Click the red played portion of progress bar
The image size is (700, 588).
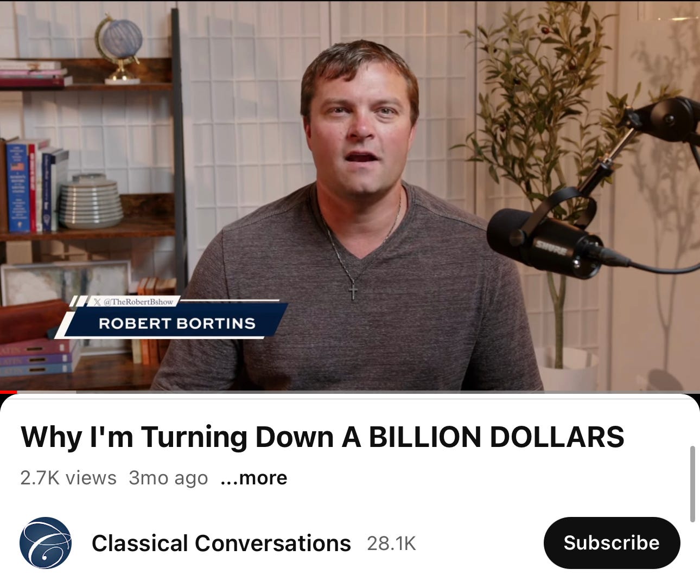[x=9, y=392]
